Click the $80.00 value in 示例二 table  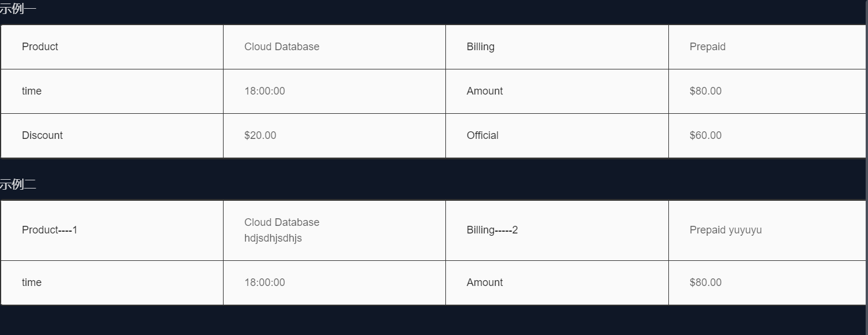(x=706, y=282)
